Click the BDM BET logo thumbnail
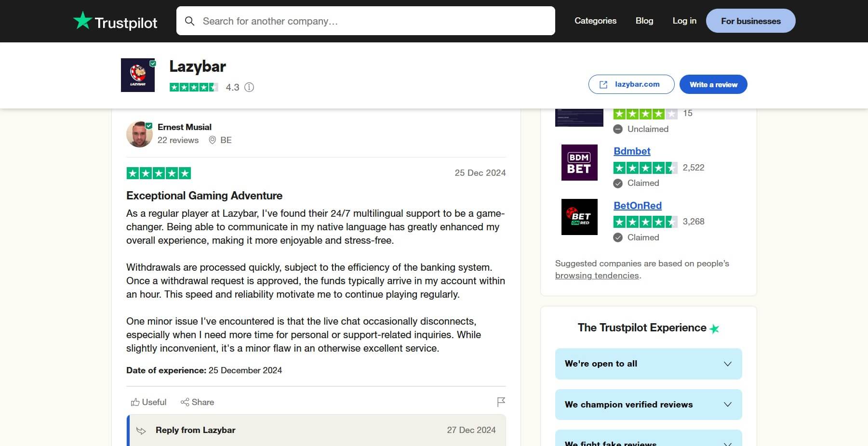This screenshot has width=868, height=446. [x=579, y=162]
